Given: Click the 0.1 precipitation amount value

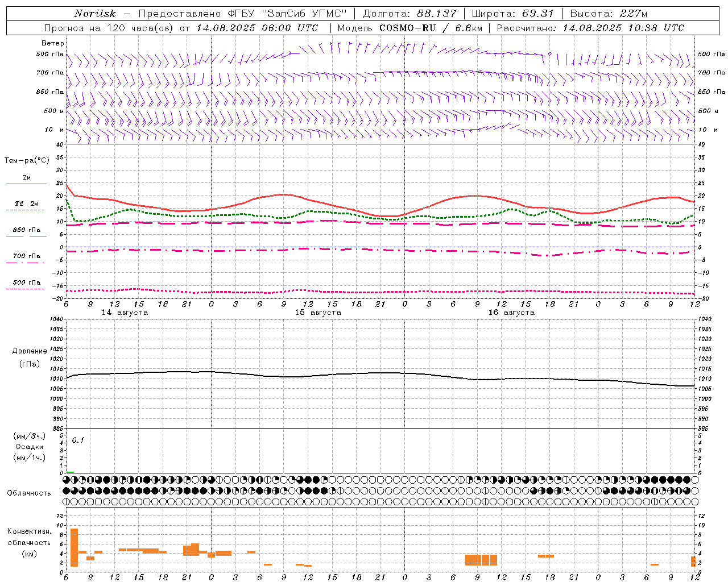Looking at the screenshot, I should (78, 440).
